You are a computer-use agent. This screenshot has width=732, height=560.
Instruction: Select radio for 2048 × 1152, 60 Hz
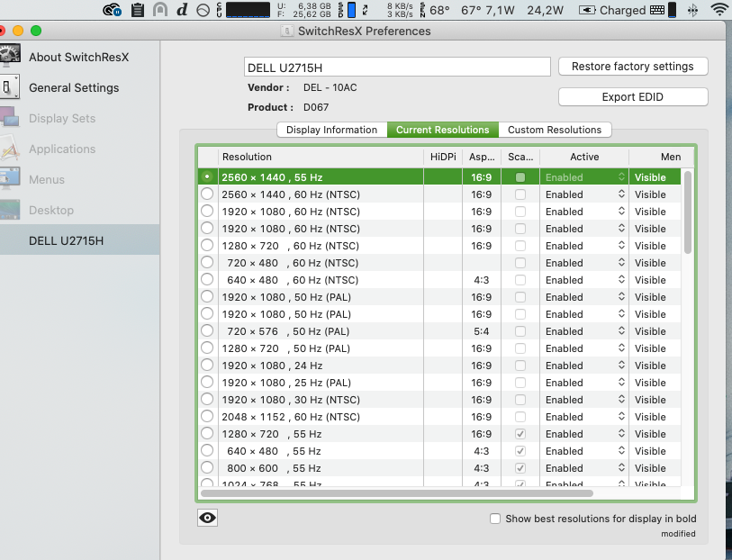point(207,417)
